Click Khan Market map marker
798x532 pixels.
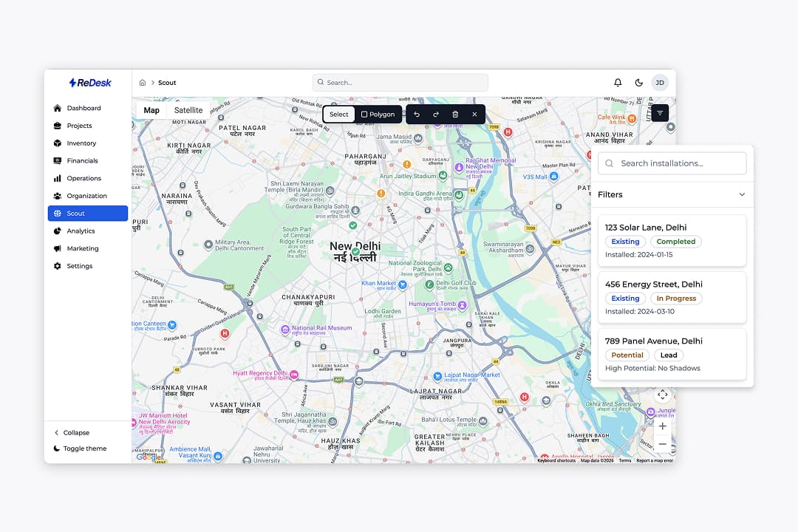pyautogui.click(x=403, y=284)
